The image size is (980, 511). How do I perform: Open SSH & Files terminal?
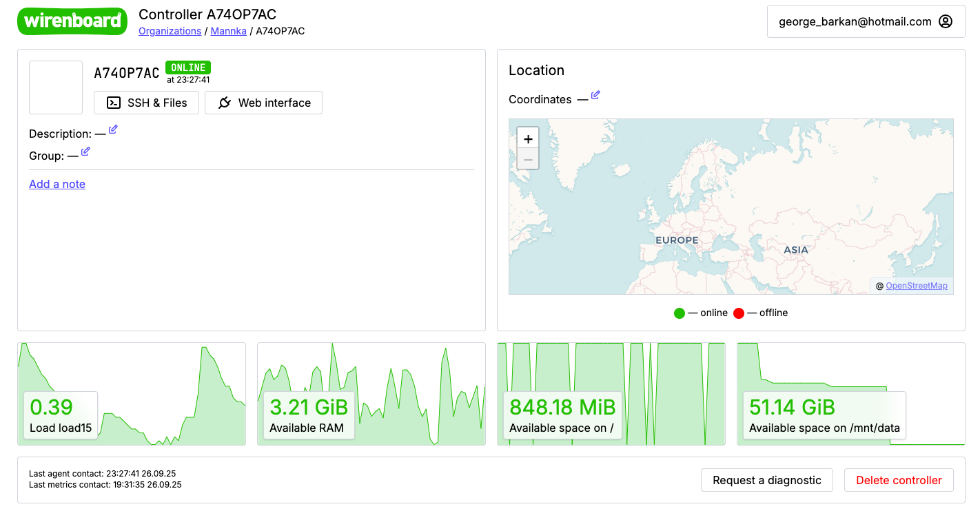(x=147, y=103)
